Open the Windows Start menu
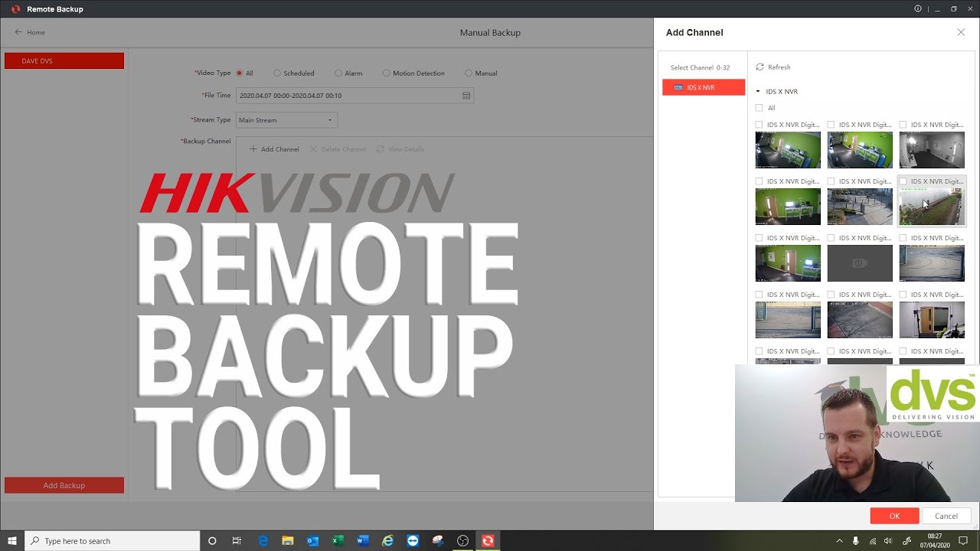This screenshot has width=980, height=551. point(12,541)
